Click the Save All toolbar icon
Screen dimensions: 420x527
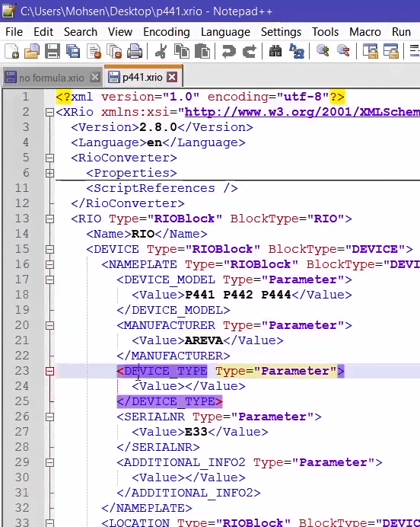(x=73, y=52)
